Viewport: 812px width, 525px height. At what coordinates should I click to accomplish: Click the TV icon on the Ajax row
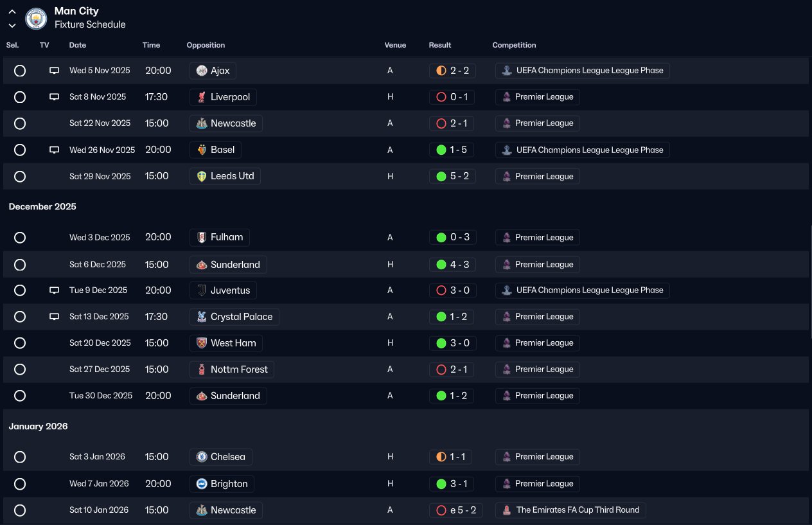[55, 71]
